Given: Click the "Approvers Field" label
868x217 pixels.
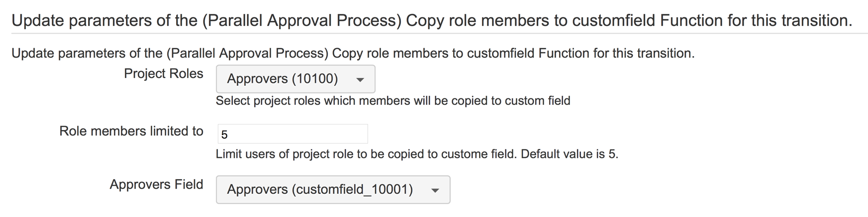Looking at the screenshot, I should (156, 185).
